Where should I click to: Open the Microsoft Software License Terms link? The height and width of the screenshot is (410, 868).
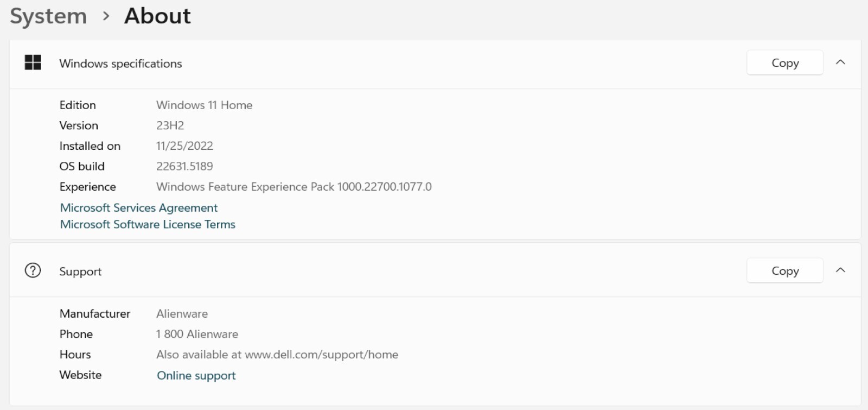tap(148, 224)
